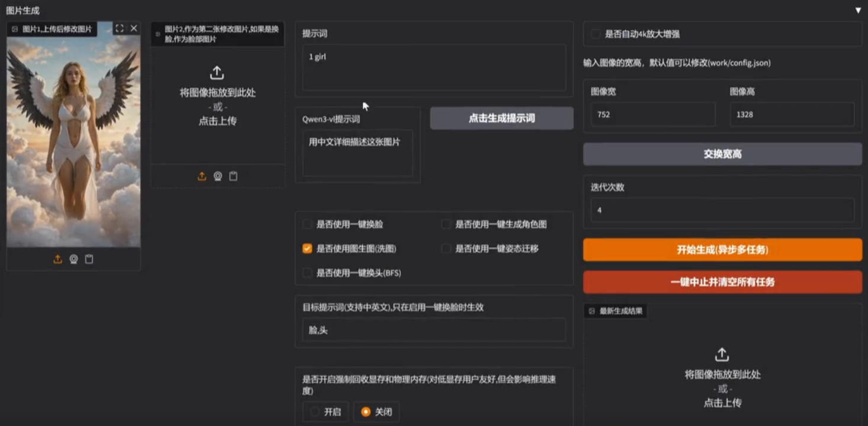Click the 目标提示词 field containing 脸,头
Screen dimensions: 868x426
pos(434,330)
